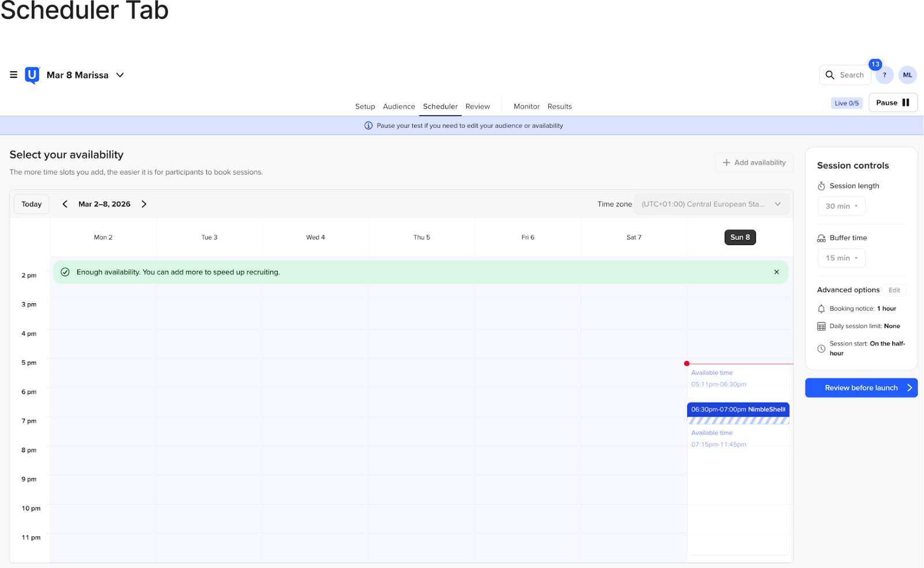Select the booked NimbleShell 06:30pm session

point(737,410)
